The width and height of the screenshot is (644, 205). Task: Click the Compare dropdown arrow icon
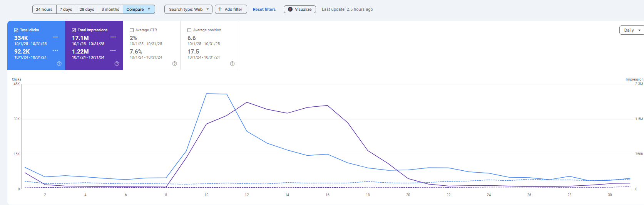point(149,9)
